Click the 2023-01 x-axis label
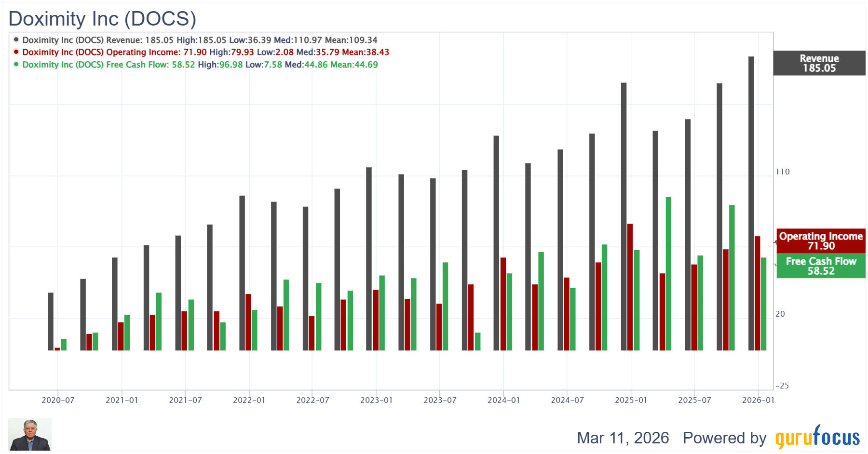868x454 pixels. 377,400
